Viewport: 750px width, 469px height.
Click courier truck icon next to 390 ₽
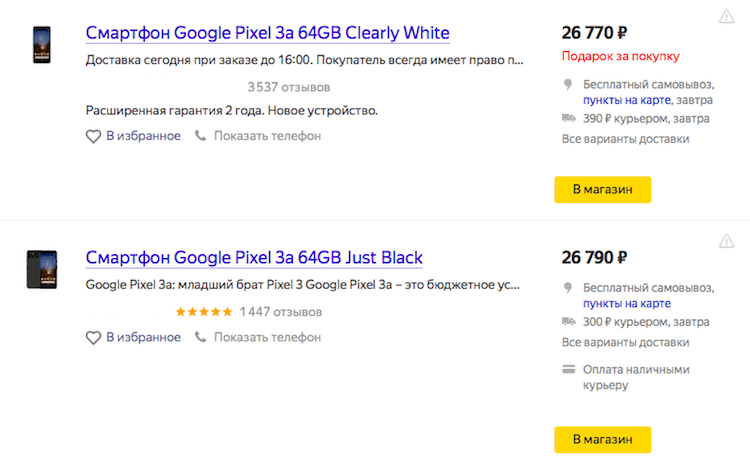(568, 119)
